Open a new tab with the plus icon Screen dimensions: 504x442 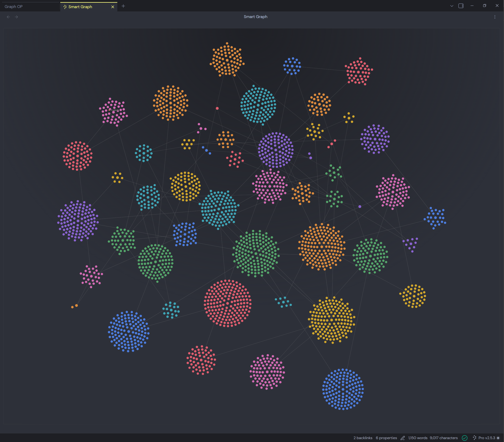point(123,6)
